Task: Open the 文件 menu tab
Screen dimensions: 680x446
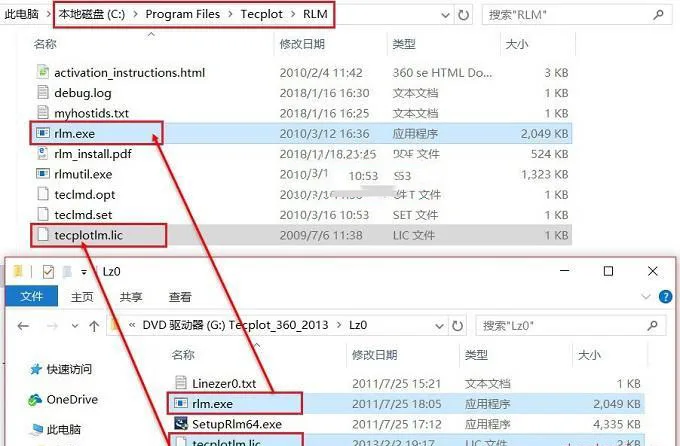Action: pyautogui.click(x=31, y=296)
